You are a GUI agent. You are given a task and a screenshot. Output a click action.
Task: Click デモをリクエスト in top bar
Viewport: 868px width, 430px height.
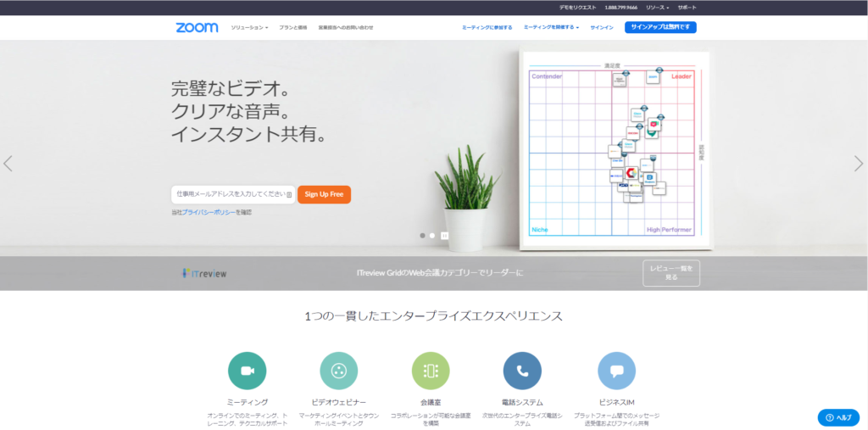point(577,8)
